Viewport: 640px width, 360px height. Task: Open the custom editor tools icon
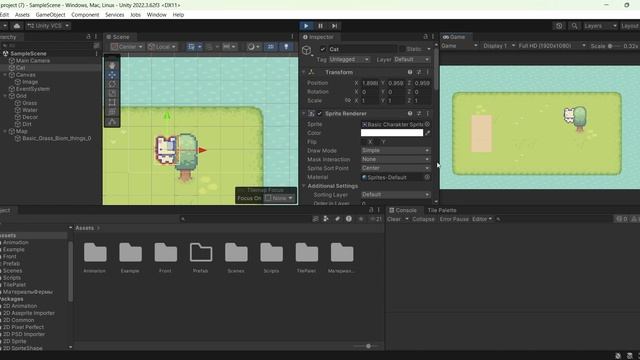[112, 122]
